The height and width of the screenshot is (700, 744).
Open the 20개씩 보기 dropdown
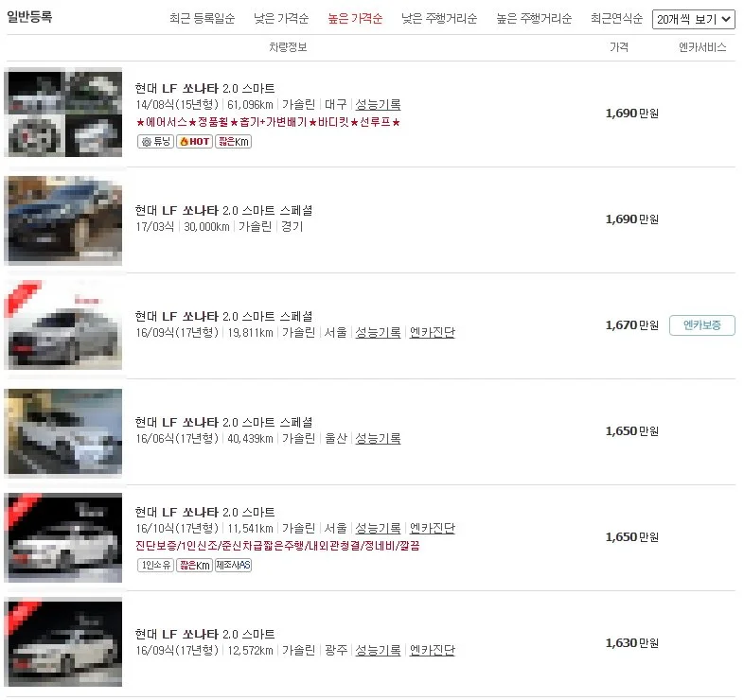(693, 20)
